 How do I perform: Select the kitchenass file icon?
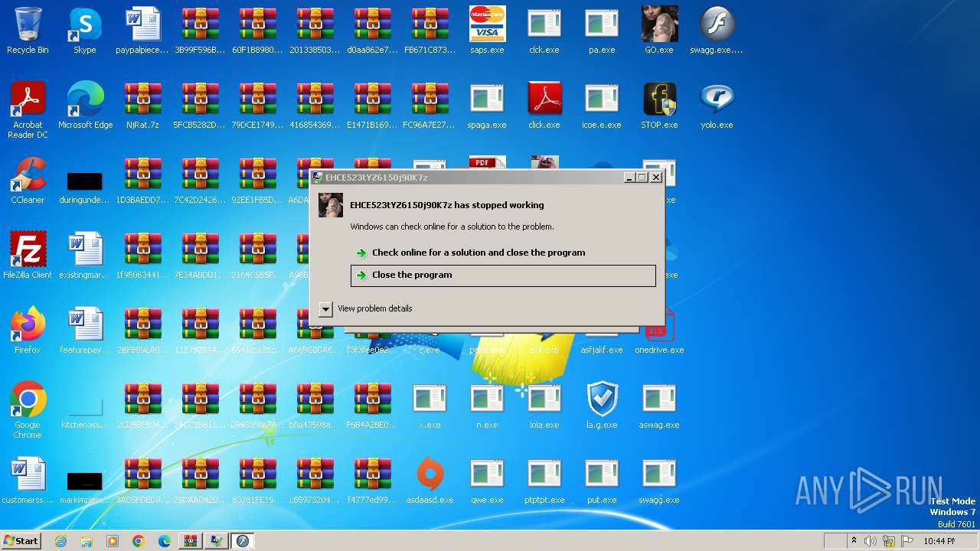[x=85, y=411]
